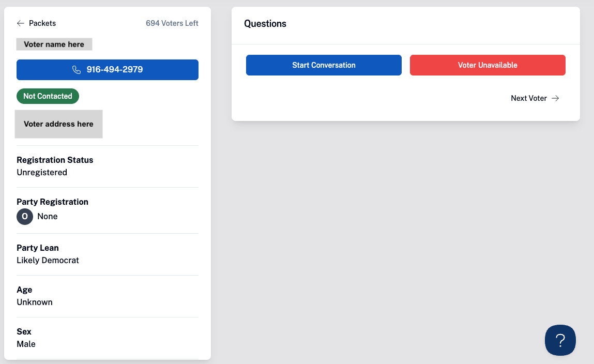Click the back arrow beside Packets
594x364 pixels.
point(21,23)
